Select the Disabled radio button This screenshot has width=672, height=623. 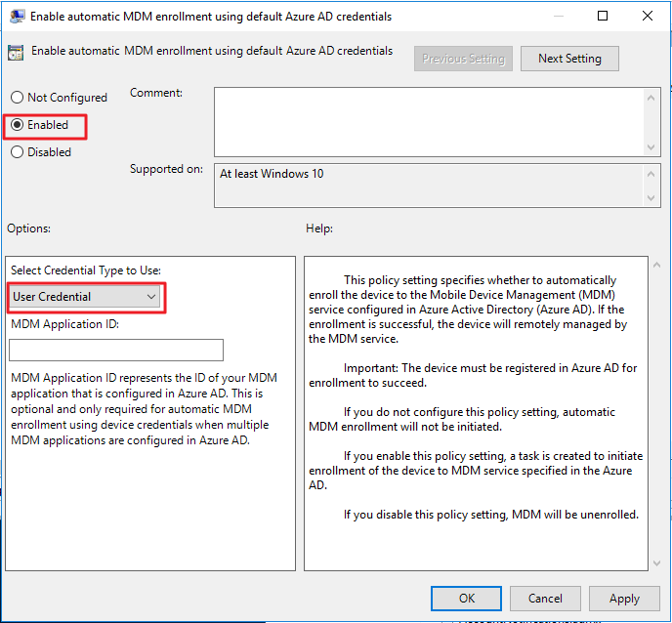[x=18, y=152]
